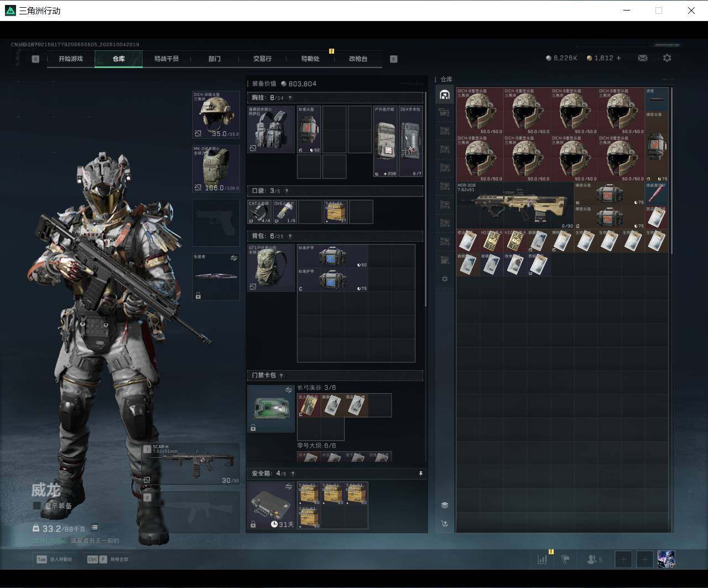Click the 转移全部 button
Viewport: 708px width, 588px height.
pyautogui.click(x=108, y=559)
